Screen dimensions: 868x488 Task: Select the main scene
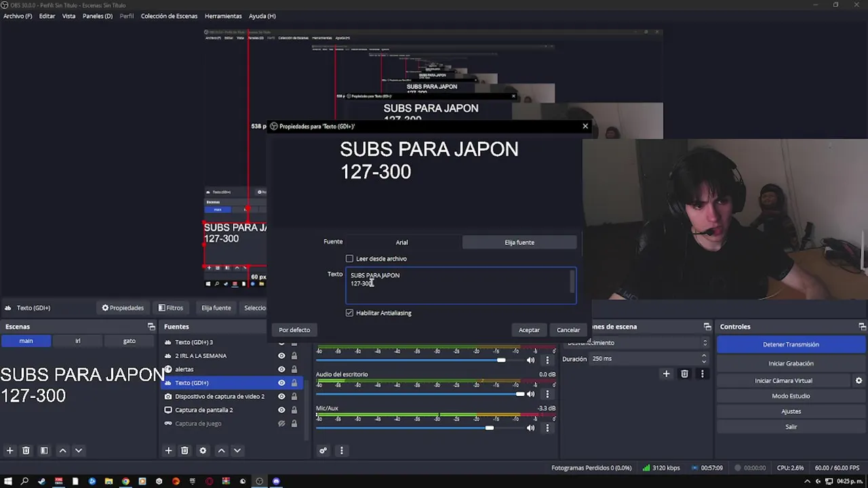click(x=26, y=341)
